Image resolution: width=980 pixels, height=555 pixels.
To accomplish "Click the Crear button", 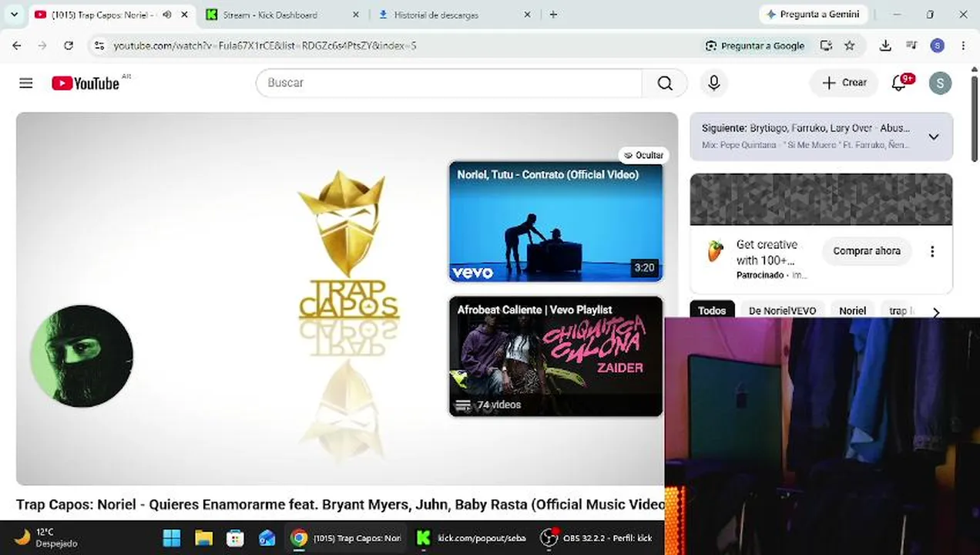I will click(844, 82).
